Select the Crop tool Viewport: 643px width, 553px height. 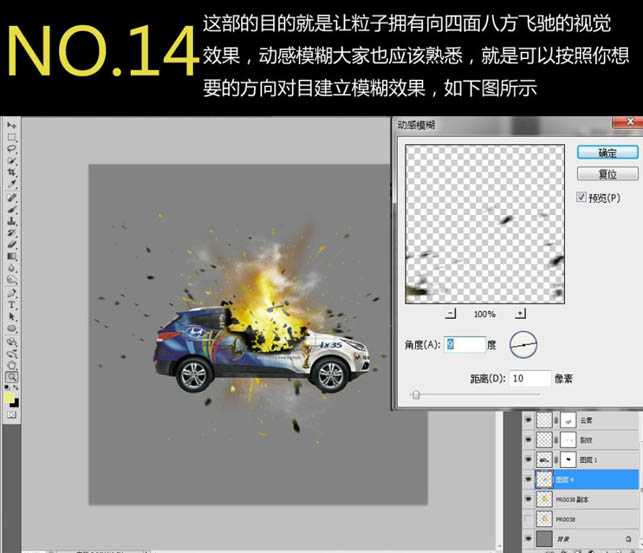tap(11, 173)
